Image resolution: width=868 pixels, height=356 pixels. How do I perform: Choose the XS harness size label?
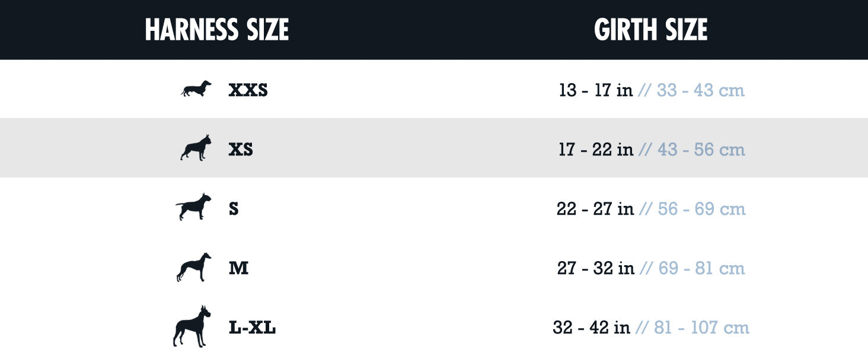(241, 150)
